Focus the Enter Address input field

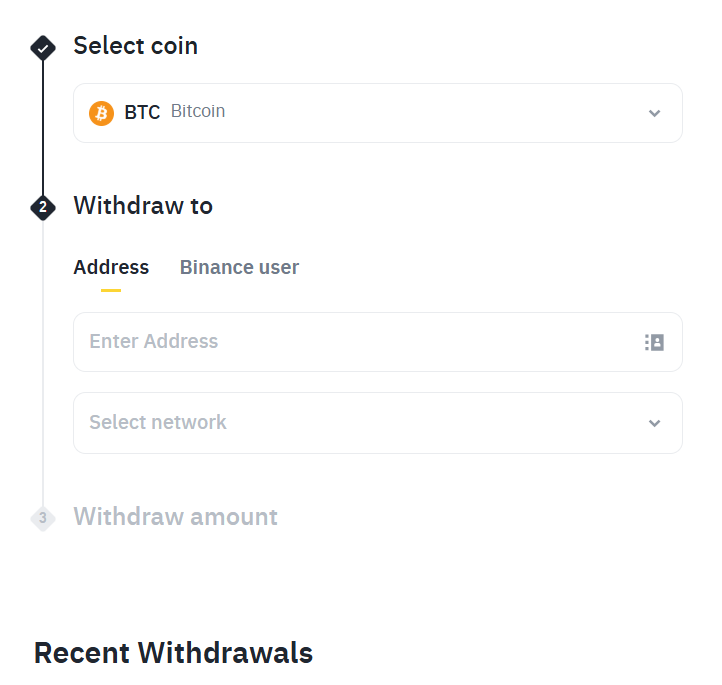(350, 342)
